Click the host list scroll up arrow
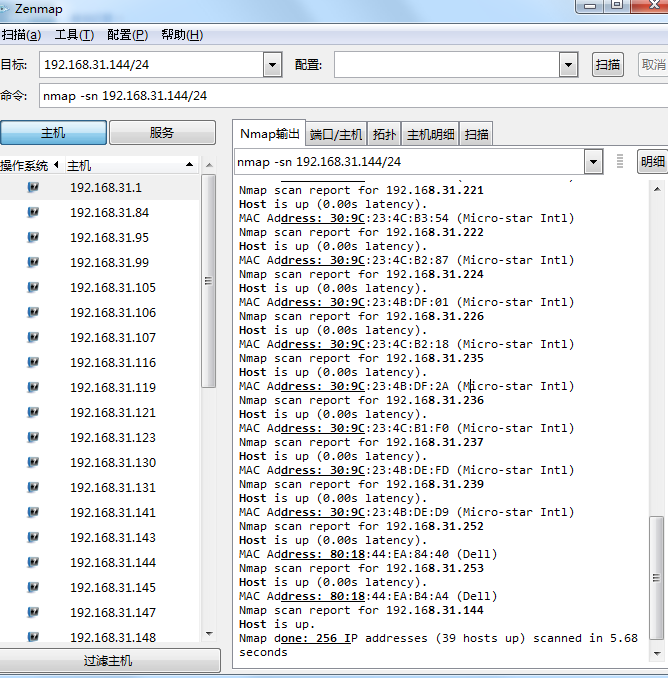The width and height of the screenshot is (668, 678). [209, 165]
